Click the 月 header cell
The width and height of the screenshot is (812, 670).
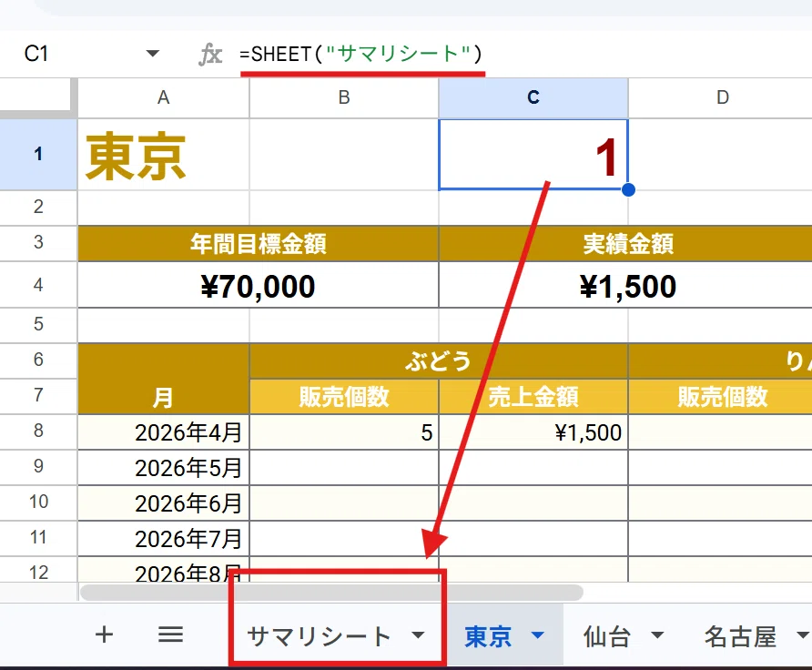[x=164, y=379]
